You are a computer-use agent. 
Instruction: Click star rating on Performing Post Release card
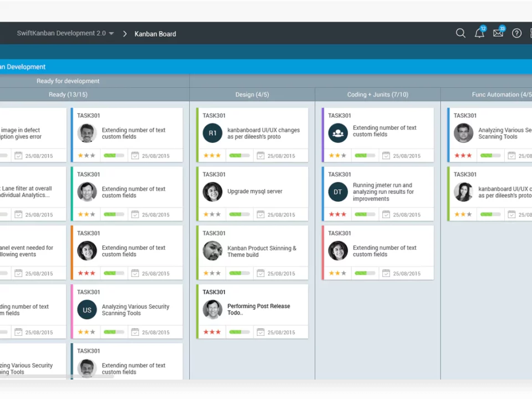coord(212,332)
